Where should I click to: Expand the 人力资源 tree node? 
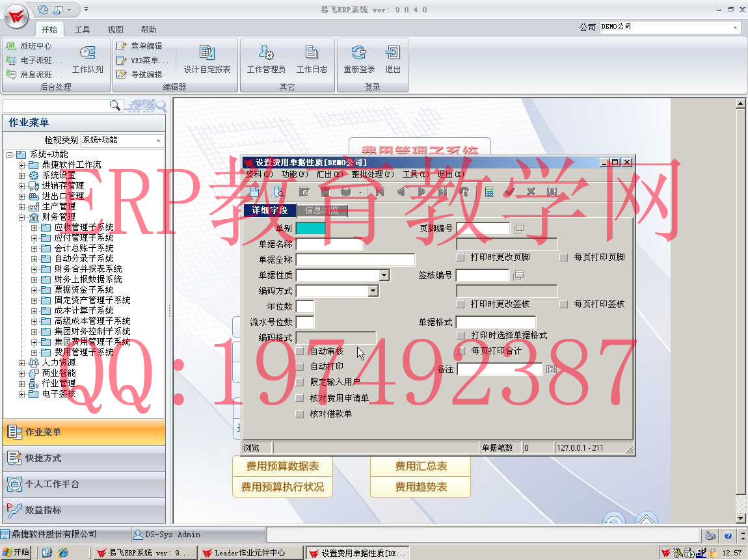(x=21, y=363)
